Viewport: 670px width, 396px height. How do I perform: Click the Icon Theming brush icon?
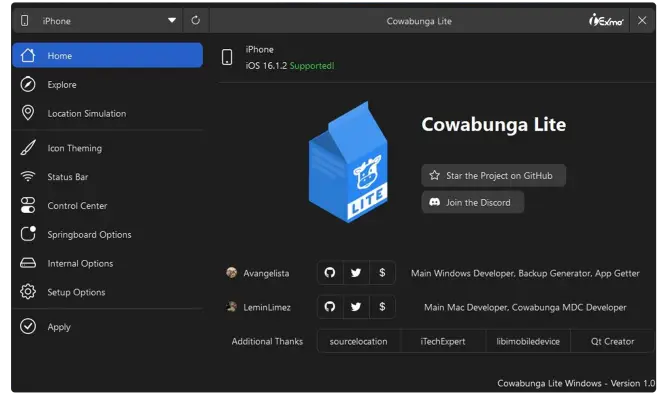pos(28,148)
